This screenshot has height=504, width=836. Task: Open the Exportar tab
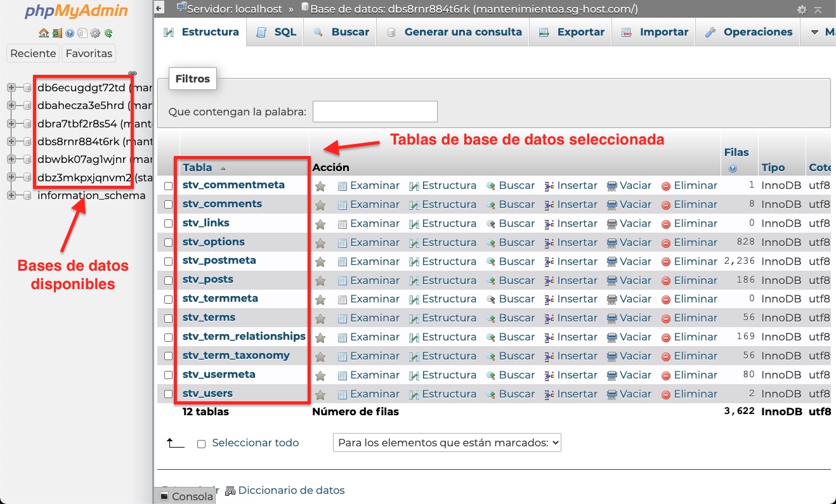click(571, 32)
